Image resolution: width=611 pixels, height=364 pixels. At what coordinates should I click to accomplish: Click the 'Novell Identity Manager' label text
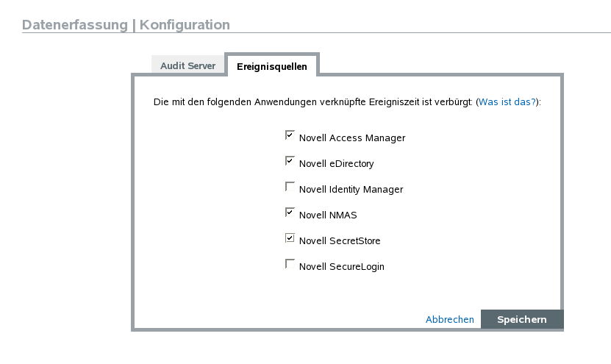[351, 190]
